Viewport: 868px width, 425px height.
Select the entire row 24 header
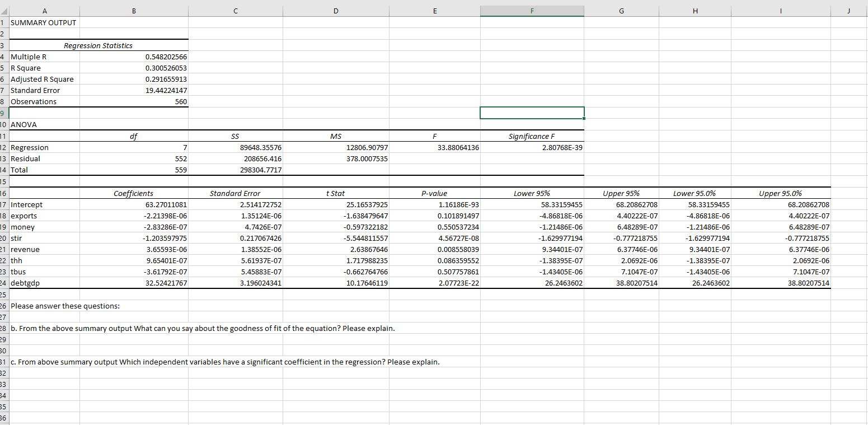click(x=4, y=283)
